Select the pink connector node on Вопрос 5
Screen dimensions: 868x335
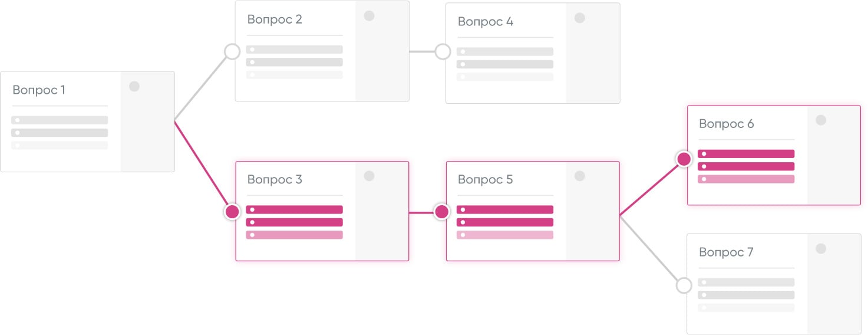(x=442, y=212)
